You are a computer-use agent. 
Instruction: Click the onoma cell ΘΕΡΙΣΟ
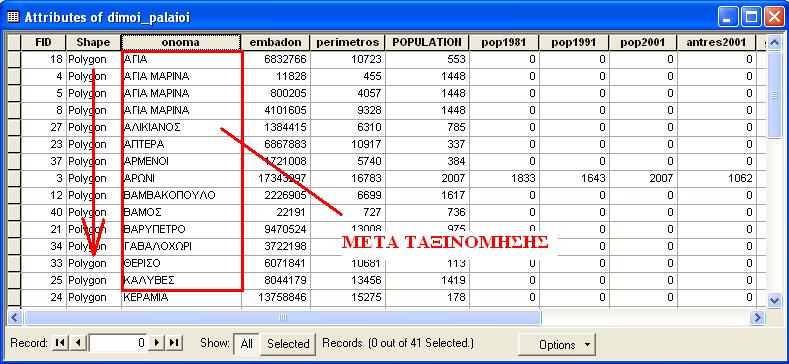181,263
